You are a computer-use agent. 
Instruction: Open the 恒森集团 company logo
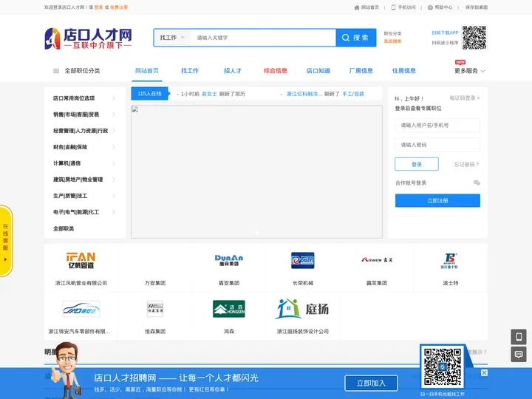pos(155,309)
